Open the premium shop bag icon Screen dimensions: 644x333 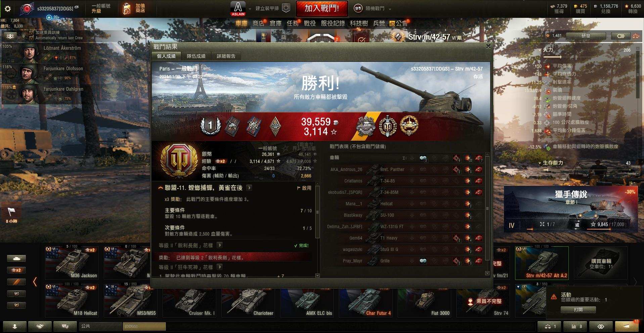coord(127,9)
